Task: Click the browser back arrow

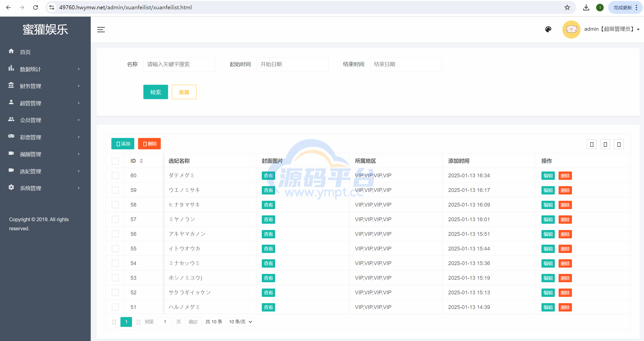Action: (x=8, y=8)
